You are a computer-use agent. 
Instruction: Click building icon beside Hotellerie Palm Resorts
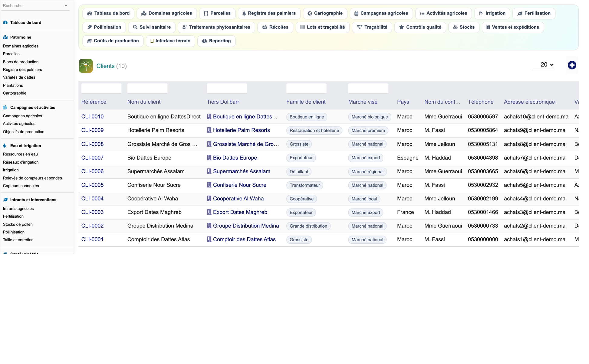209,130
